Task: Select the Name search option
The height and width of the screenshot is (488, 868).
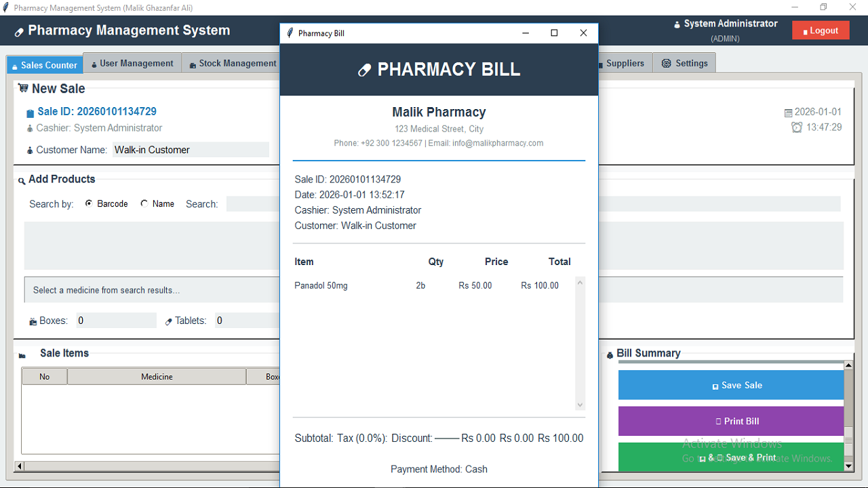Action: pyautogui.click(x=144, y=203)
